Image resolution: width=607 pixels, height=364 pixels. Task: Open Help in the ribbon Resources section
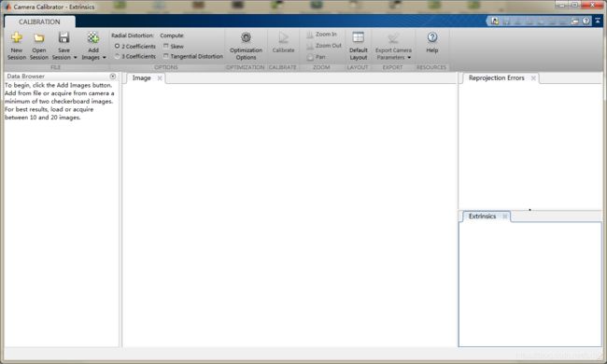(432, 43)
